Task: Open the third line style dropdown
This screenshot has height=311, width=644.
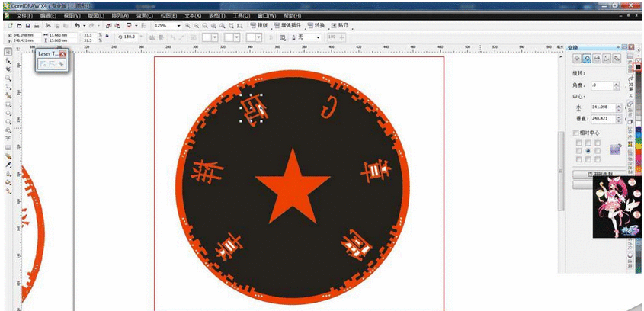Action: pos(259,37)
